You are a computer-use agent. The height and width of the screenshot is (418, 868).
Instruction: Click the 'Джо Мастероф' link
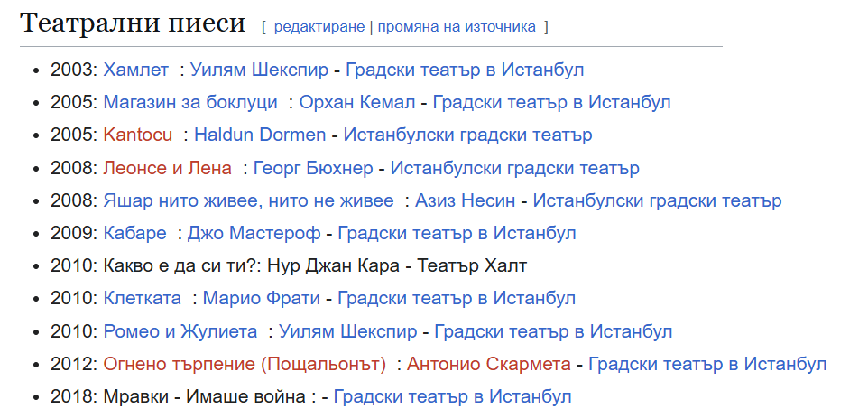pos(254,233)
